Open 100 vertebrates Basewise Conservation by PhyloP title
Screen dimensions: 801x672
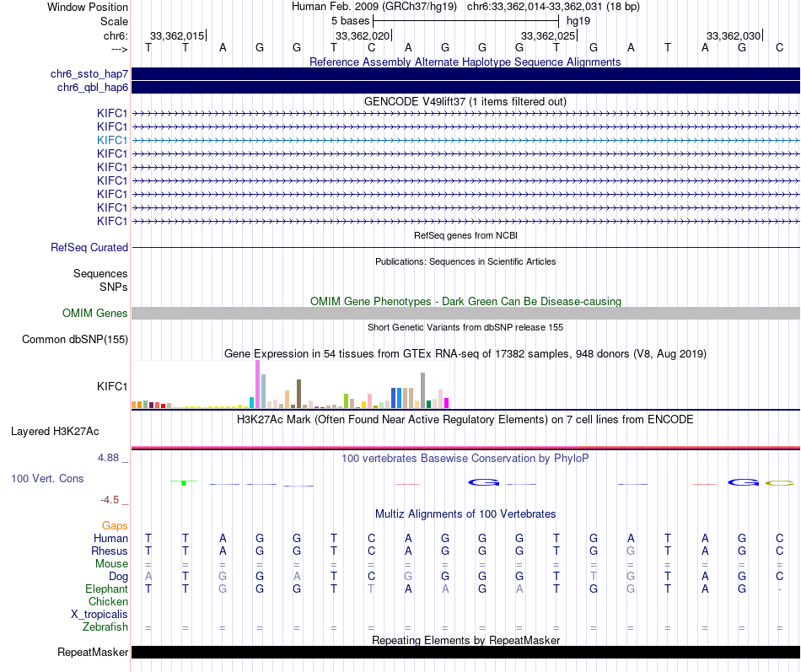coord(465,459)
